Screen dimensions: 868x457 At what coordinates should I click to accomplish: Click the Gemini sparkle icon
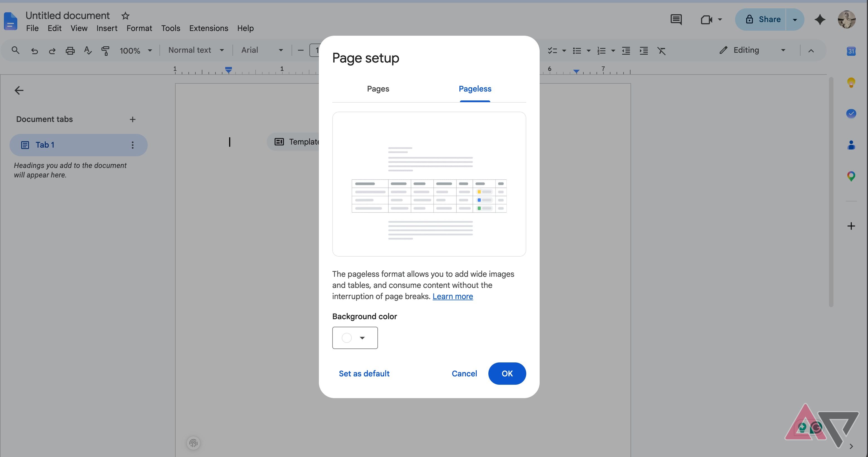(820, 20)
